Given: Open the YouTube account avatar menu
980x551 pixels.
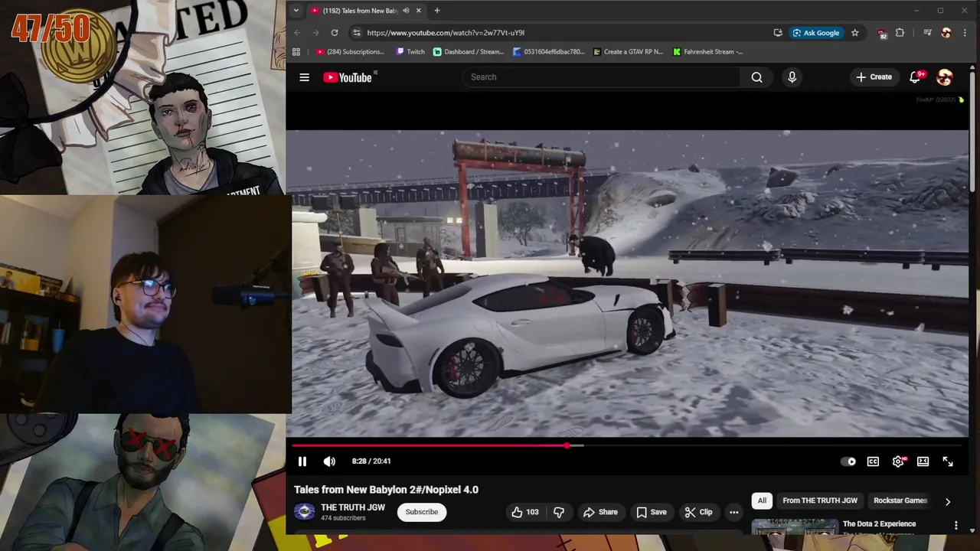Looking at the screenshot, I should 945,77.
